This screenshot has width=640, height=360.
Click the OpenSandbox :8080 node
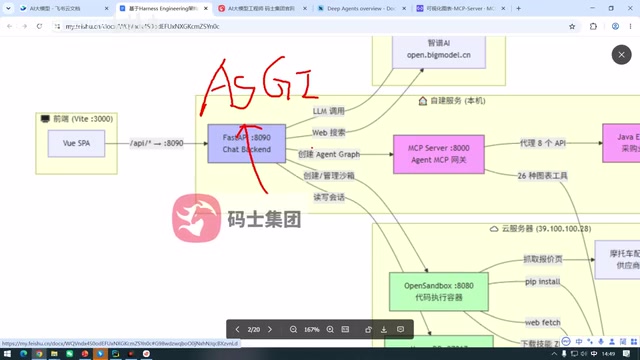pos(439,291)
